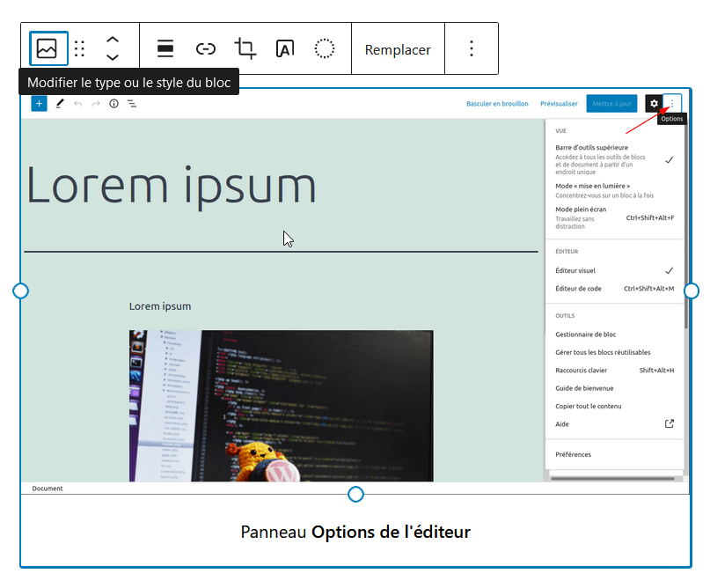The width and height of the screenshot is (710, 588).
Task: Toggle the settings gear panel
Action: 654,103
